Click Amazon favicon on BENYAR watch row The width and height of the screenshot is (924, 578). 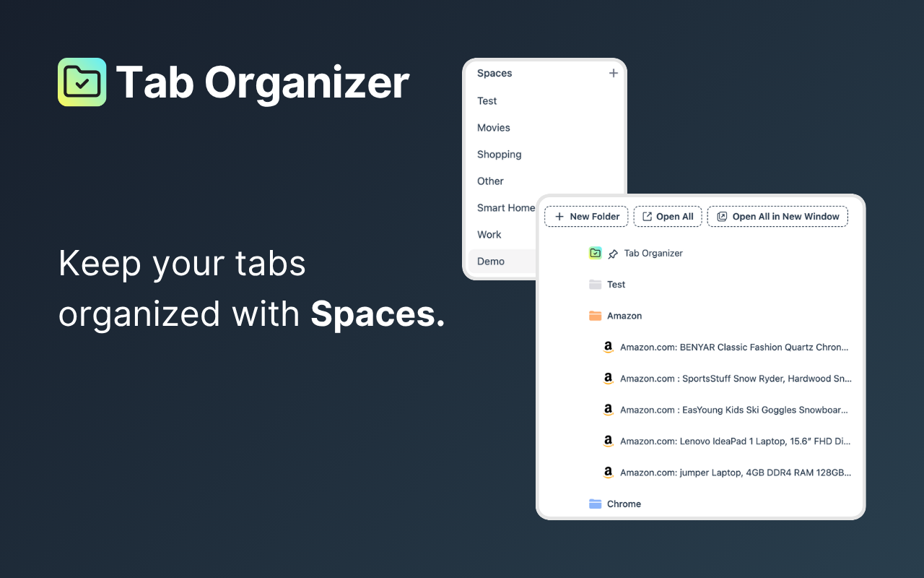tap(608, 348)
